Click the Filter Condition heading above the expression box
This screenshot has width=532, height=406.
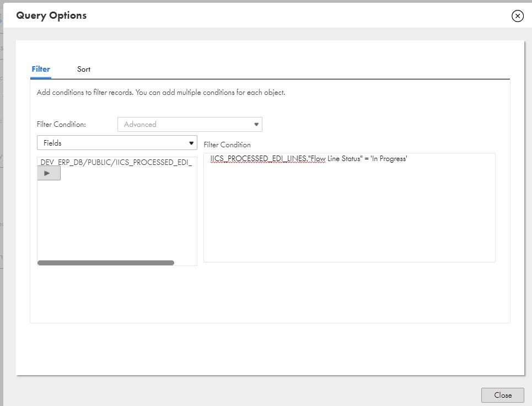[227, 145]
